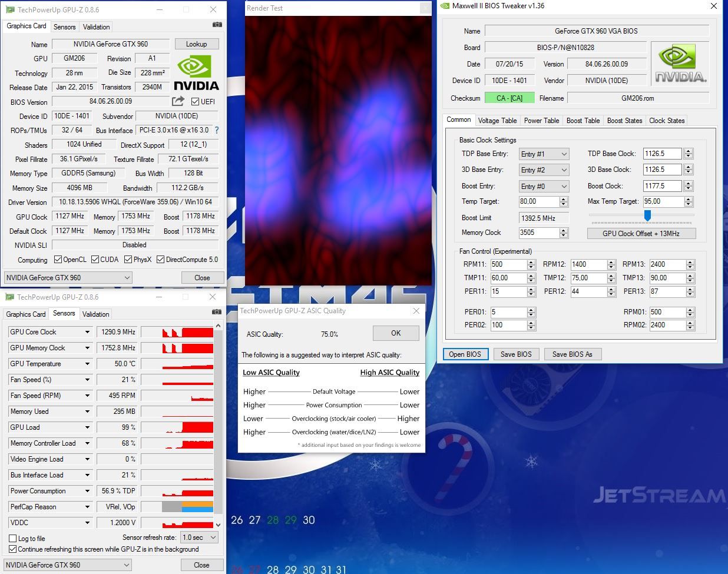Click the Save BIOS button
This screenshot has width=728, height=574.
tap(516, 354)
